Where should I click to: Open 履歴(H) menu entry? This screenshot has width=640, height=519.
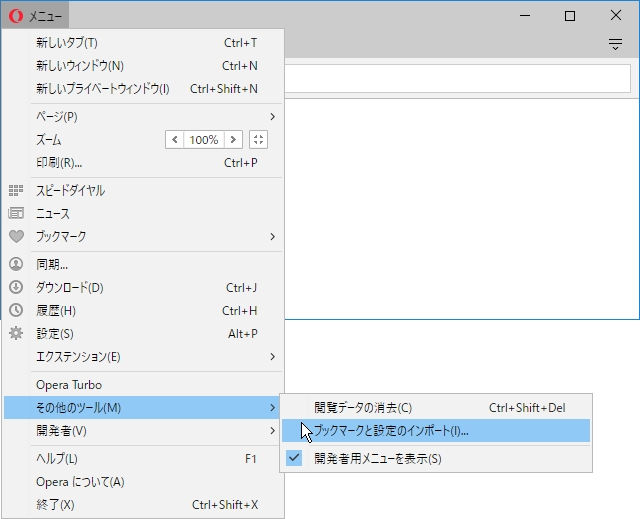coord(143,311)
